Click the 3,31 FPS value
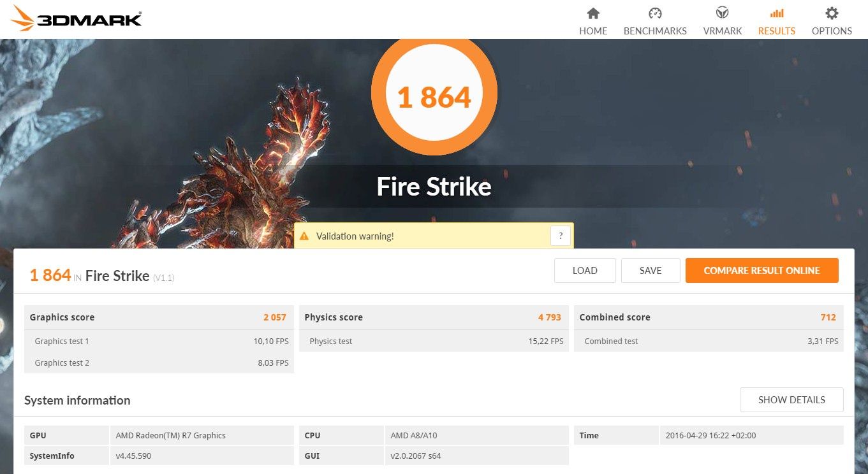Image resolution: width=868 pixels, height=474 pixels. pyautogui.click(x=823, y=341)
